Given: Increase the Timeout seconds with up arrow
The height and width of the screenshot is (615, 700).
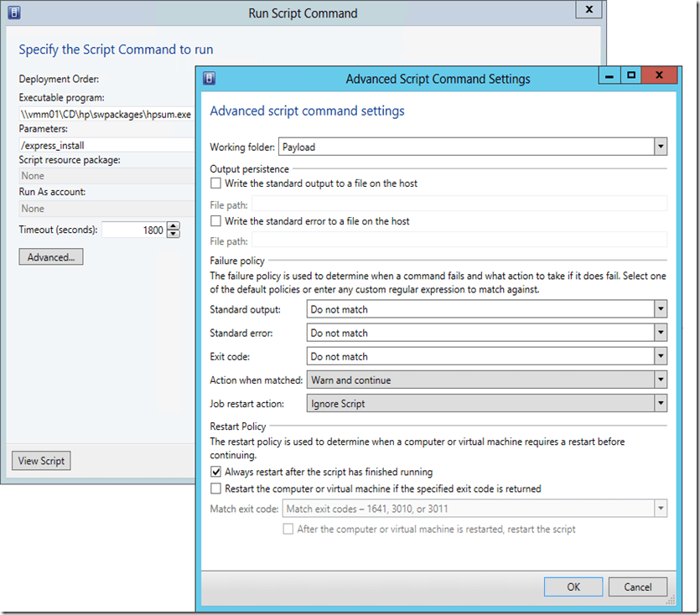Looking at the screenshot, I should (x=174, y=225).
